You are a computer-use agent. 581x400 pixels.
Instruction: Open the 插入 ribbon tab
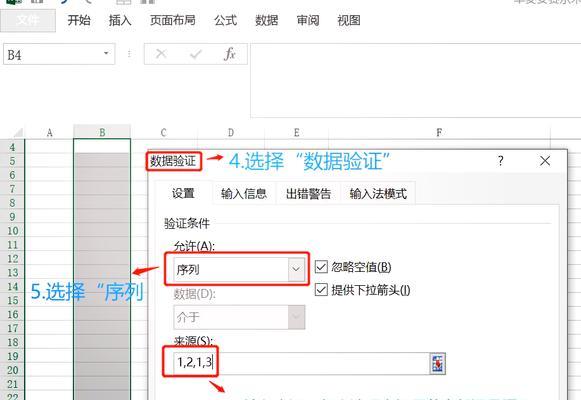pyautogui.click(x=120, y=20)
